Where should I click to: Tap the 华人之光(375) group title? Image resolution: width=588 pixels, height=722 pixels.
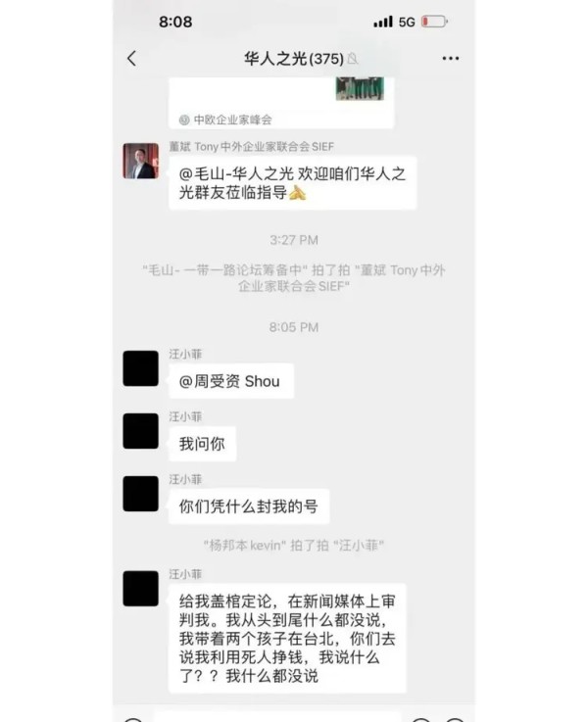tap(294, 59)
